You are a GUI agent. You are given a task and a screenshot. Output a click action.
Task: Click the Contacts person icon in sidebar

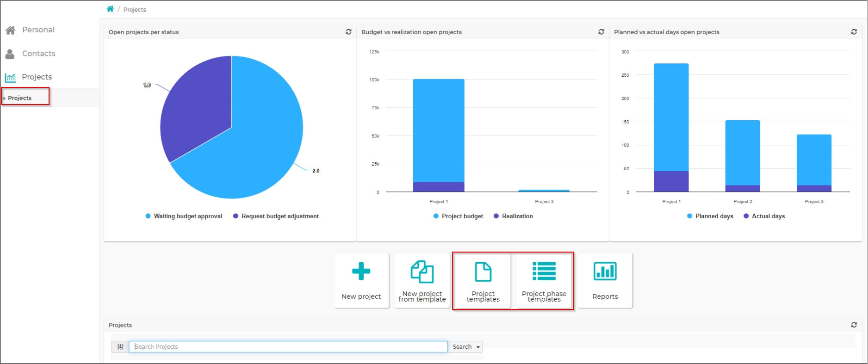[10, 54]
